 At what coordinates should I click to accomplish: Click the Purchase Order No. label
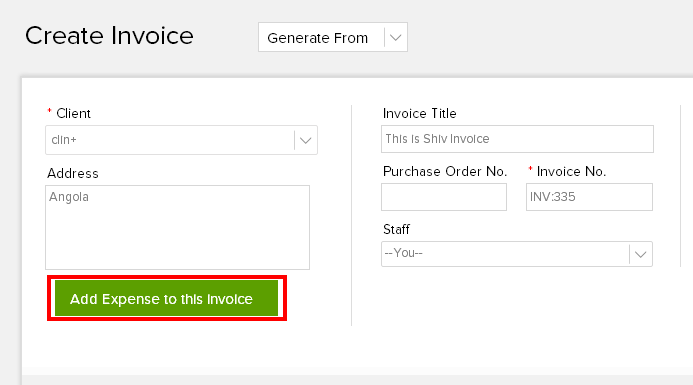(445, 172)
